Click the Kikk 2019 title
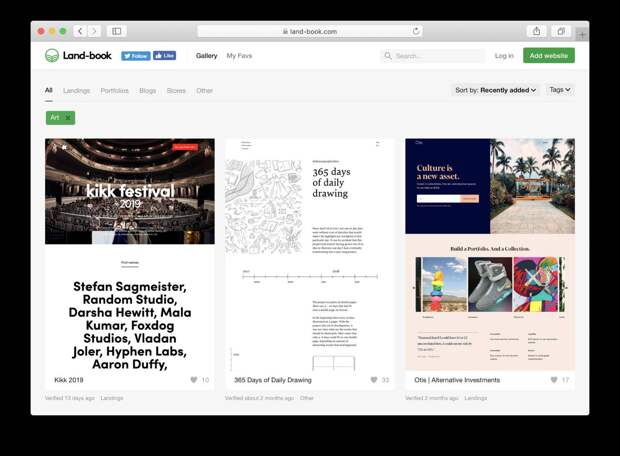Screen dimensions: 620x456 [69, 380]
